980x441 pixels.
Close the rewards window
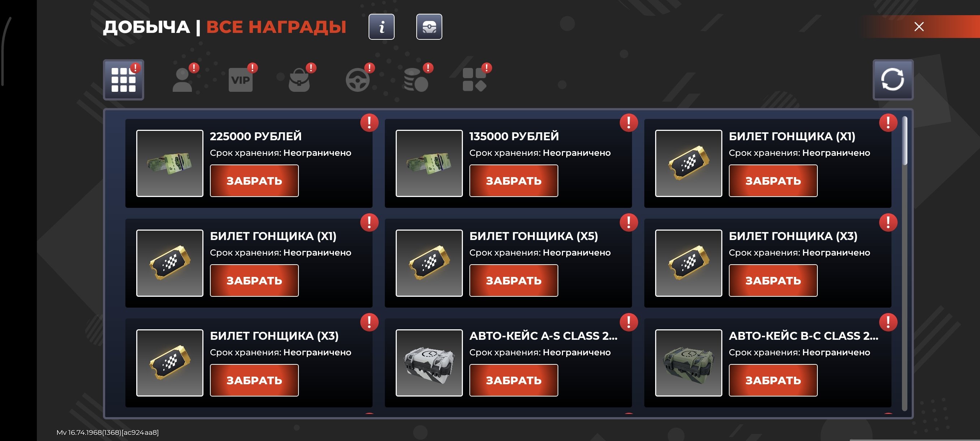click(919, 27)
